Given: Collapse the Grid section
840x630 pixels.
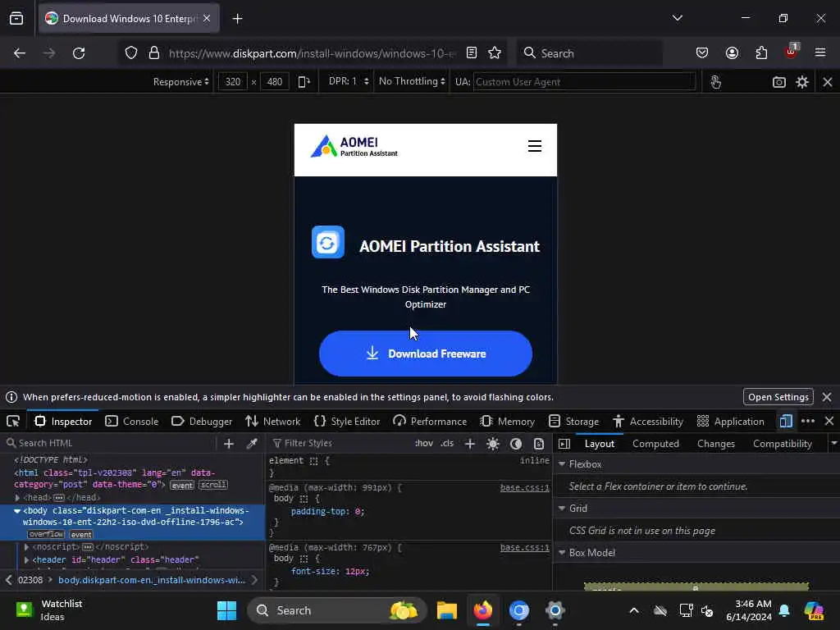Looking at the screenshot, I should [x=562, y=508].
